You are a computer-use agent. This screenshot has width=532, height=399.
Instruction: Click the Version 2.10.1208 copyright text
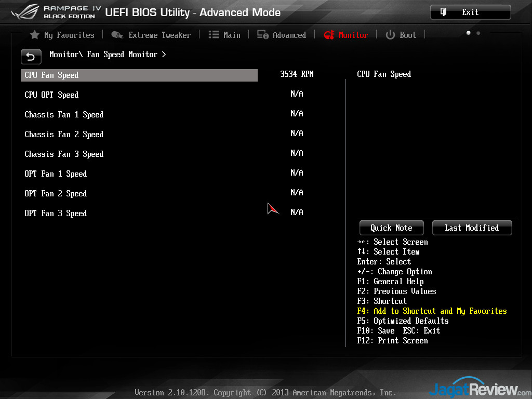pyautogui.click(x=265, y=393)
